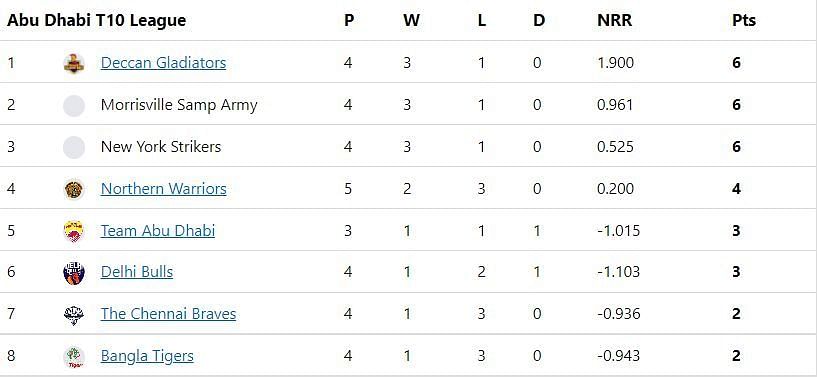Open the Bangla Tigers team link
Screen dimensions: 817x377
point(147,356)
